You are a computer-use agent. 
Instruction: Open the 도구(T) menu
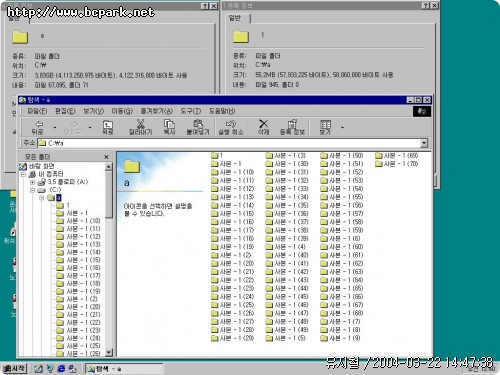[x=191, y=111]
